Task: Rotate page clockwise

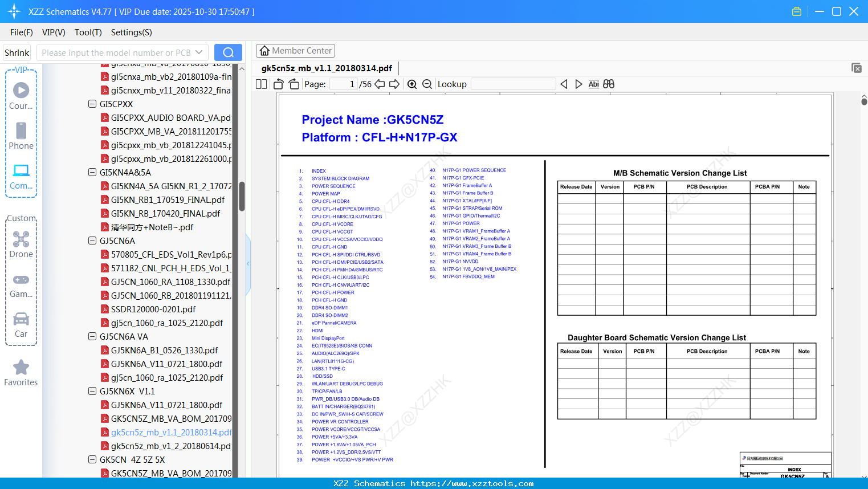Action: pyautogui.click(x=294, y=84)
